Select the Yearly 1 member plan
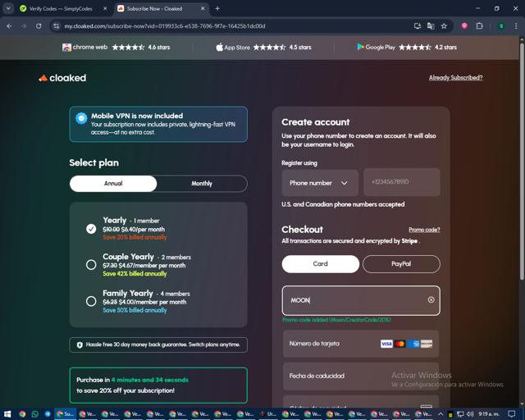Screen dimensions: 525x420 point(91,229)
